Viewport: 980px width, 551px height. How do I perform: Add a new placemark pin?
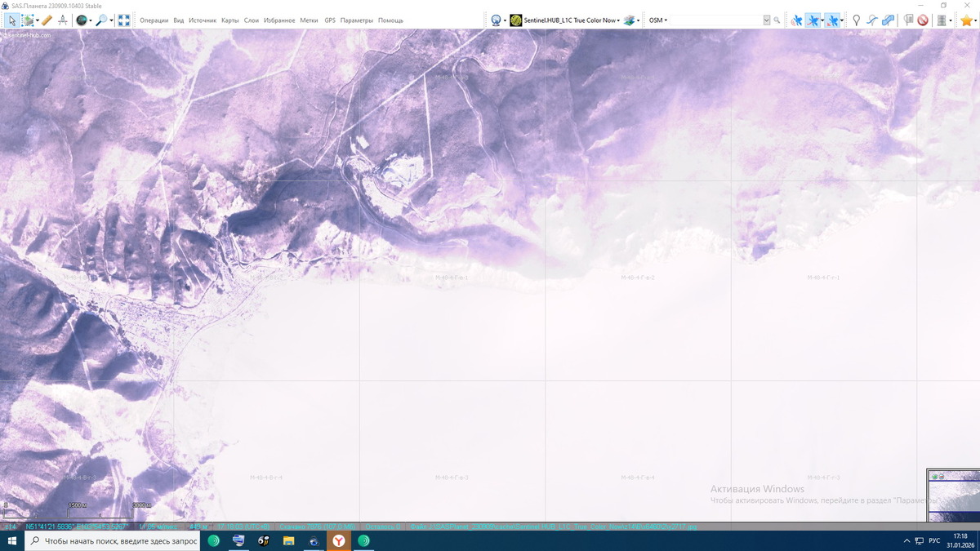[856, 20]
